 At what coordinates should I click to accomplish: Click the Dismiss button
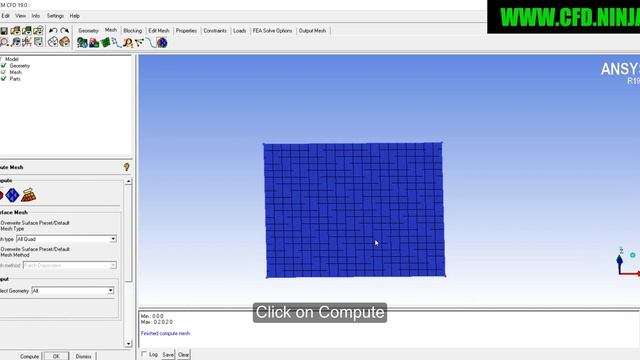click(x=84, y=356)
